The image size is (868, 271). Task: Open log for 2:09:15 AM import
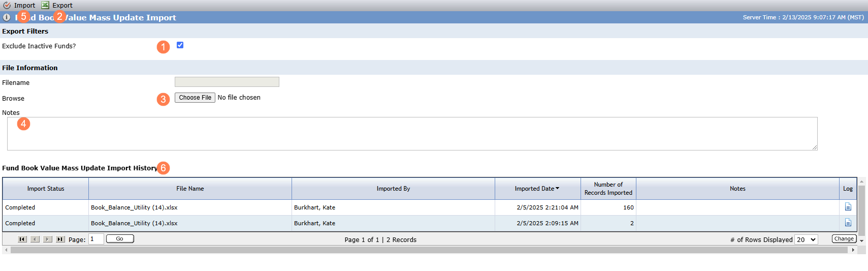tap(848, 223)
